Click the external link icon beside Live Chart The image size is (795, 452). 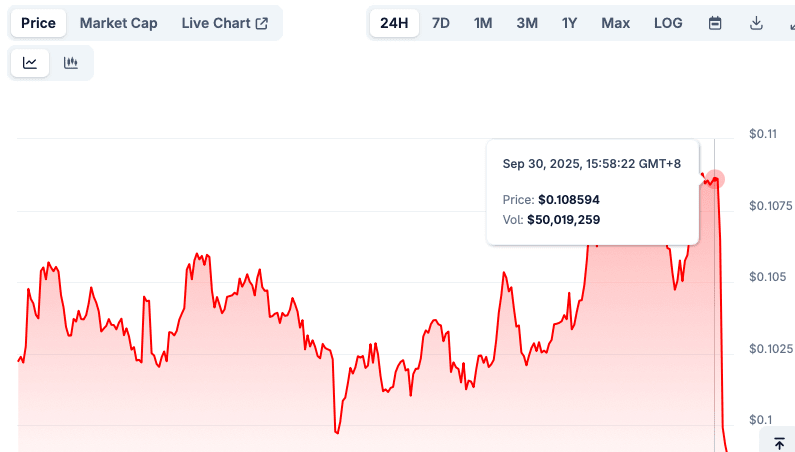(x=262, y=23)
